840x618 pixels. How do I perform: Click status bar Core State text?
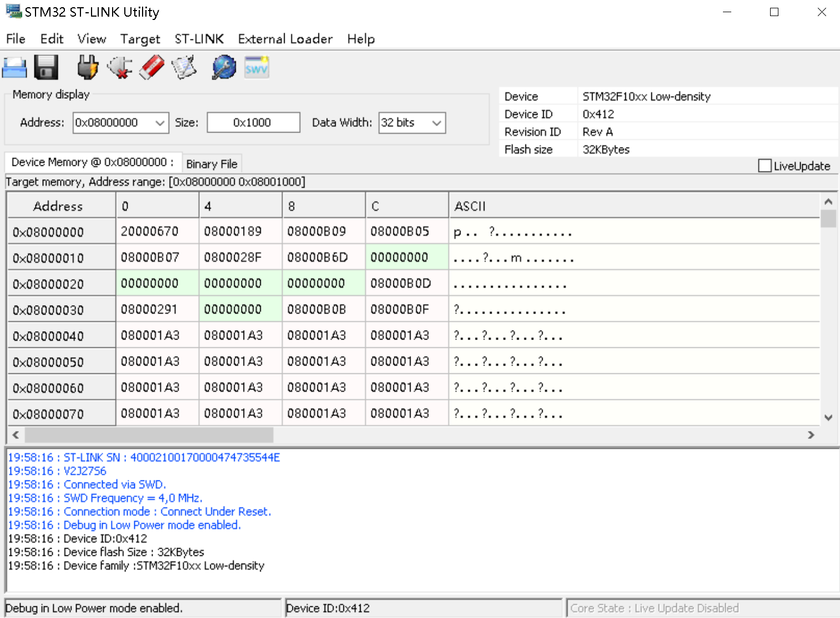655,608
